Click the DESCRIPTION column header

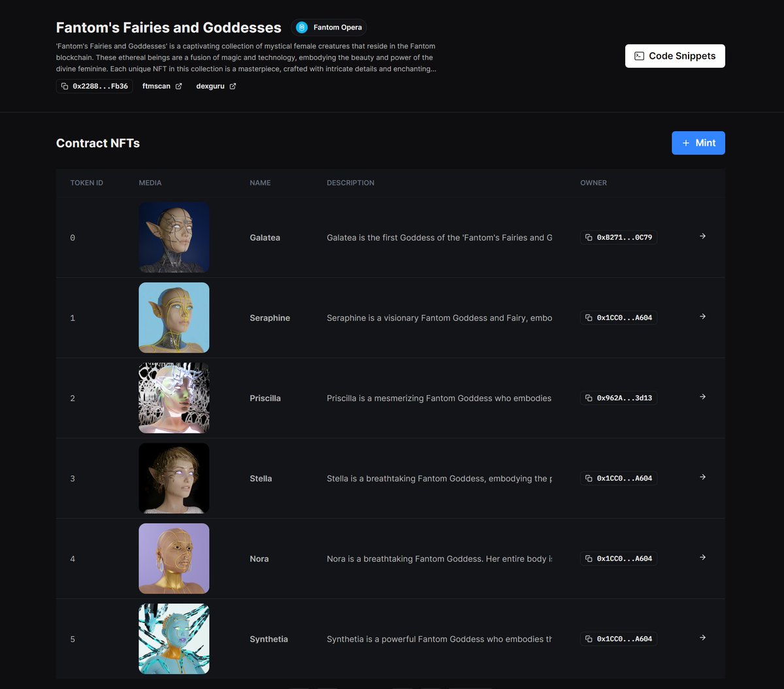(x=350, y=183)
